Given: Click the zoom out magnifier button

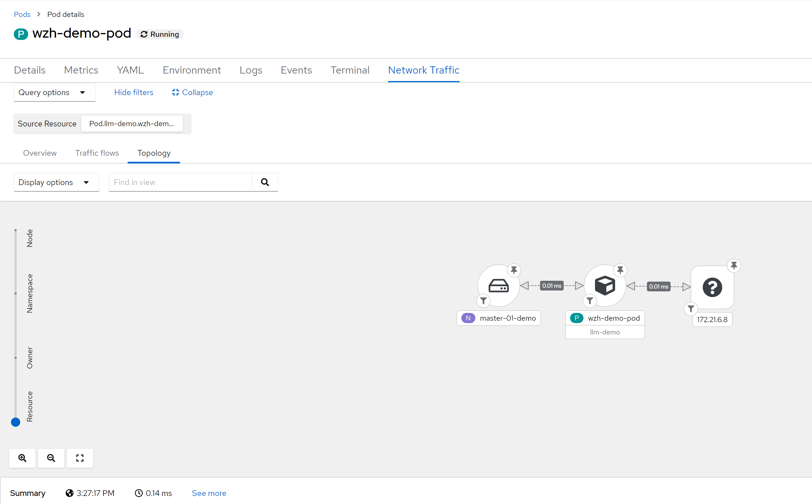Looking at the screenshot, I should (51, 458).
